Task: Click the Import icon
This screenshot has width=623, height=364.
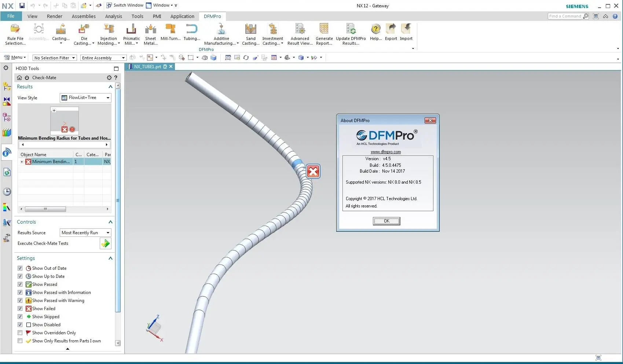Action: pos(406,32)
